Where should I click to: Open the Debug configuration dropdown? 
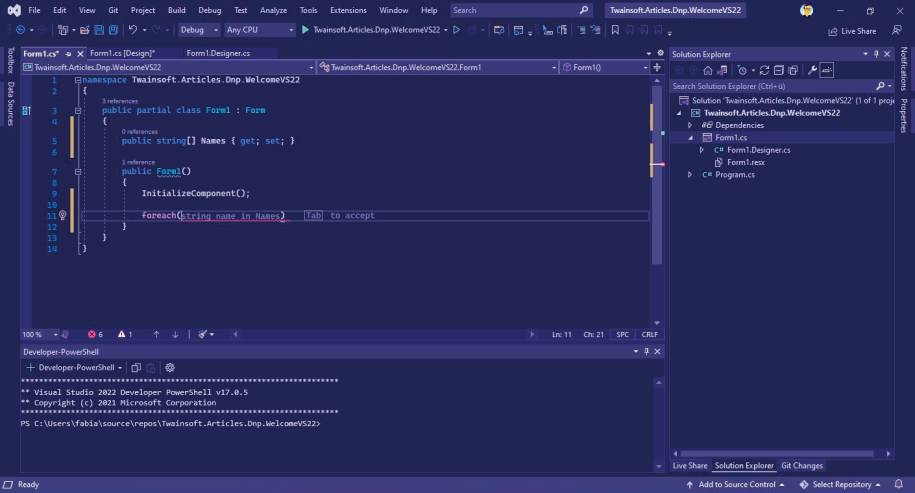coord(198,30)
